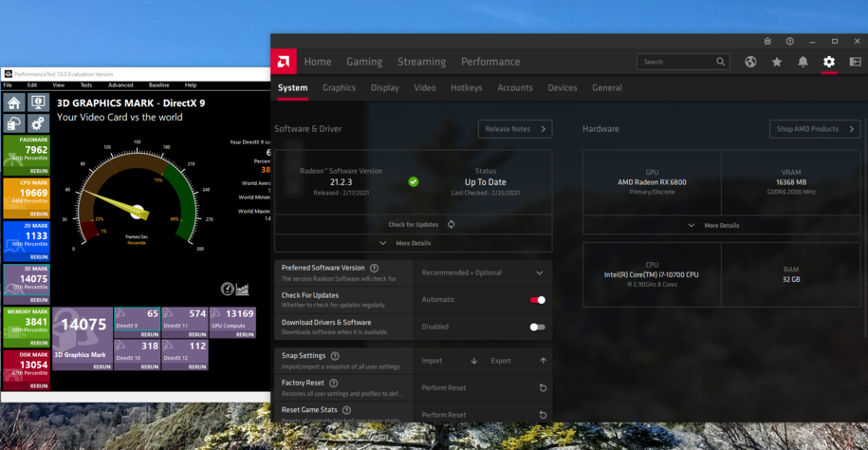The image size is (868, 450).
Task: Click the Factory Reset help icon
Action: point(333,383)
